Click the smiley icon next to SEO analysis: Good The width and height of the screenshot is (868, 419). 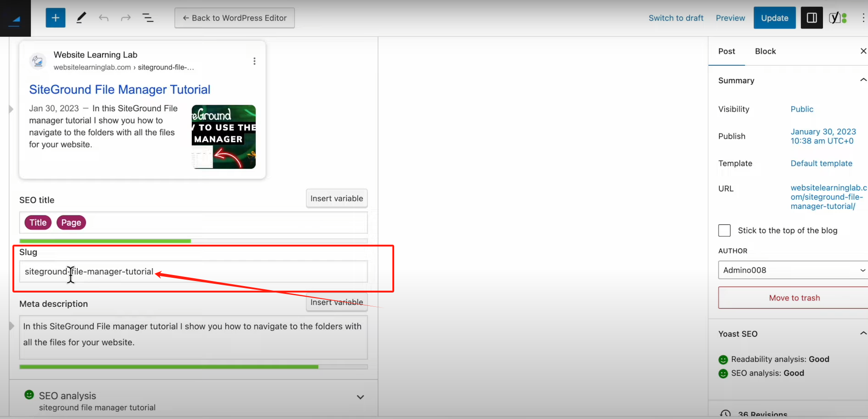723,373
